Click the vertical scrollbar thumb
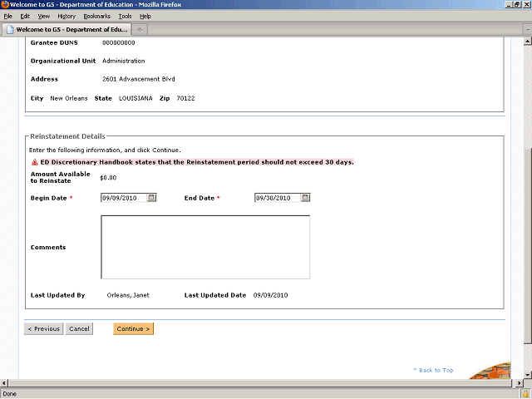 coord(527,246)
